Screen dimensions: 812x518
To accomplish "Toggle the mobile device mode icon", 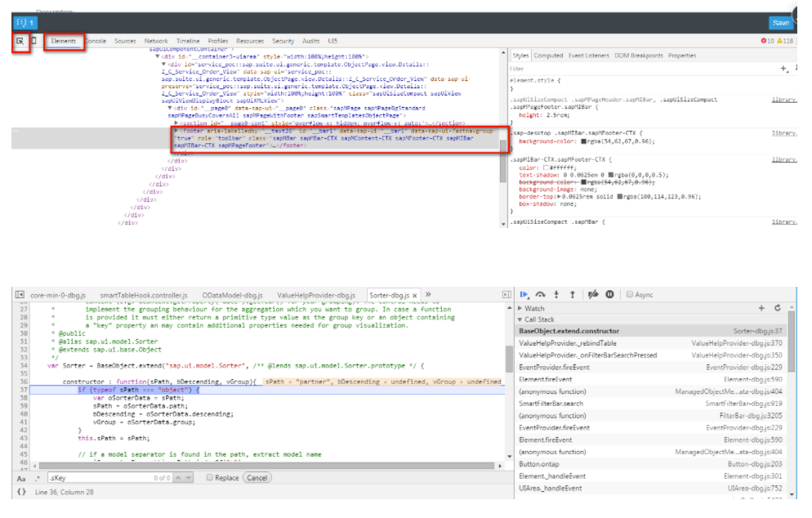I will click(34, 41).
